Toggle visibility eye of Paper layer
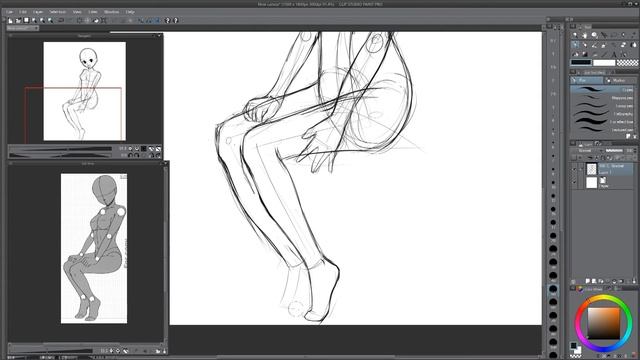Screen dimensions: 640x360 click(574, 182)
